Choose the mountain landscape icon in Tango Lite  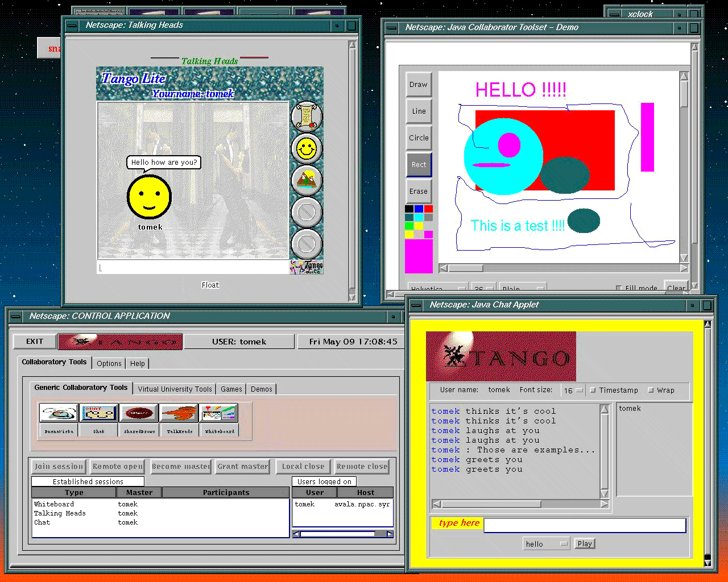click(307, 180)
